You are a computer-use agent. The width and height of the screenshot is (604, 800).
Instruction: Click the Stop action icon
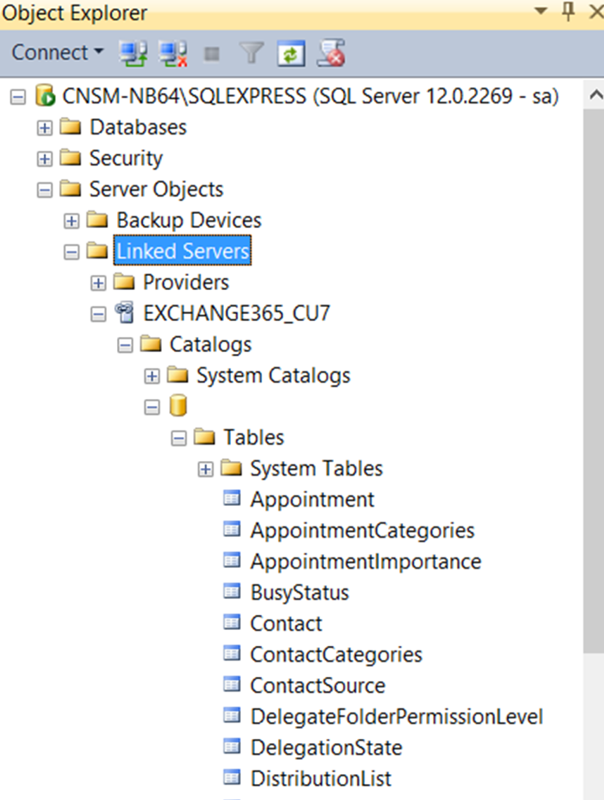212,54
